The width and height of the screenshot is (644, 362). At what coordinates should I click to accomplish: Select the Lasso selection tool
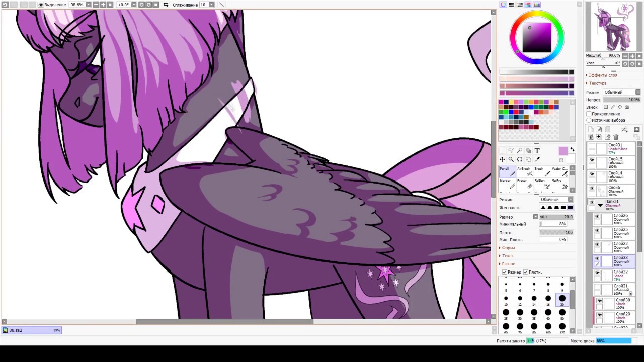511,151
